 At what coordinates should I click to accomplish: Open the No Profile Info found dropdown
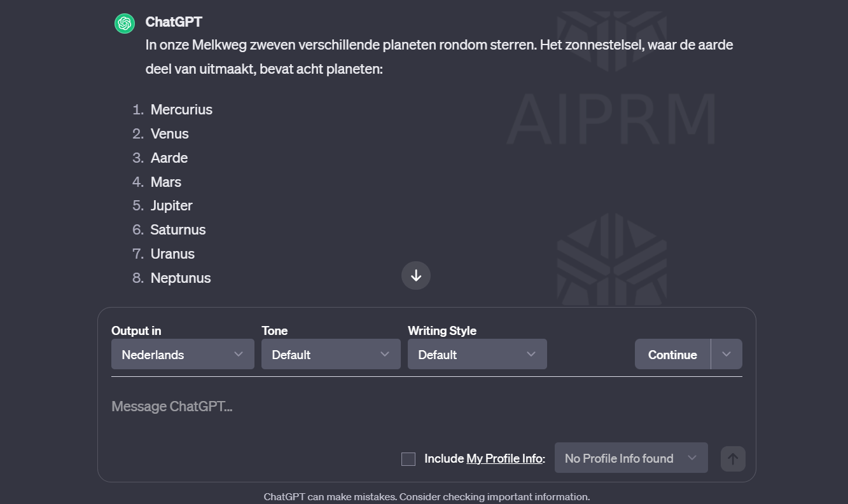[x=631, y=458]
